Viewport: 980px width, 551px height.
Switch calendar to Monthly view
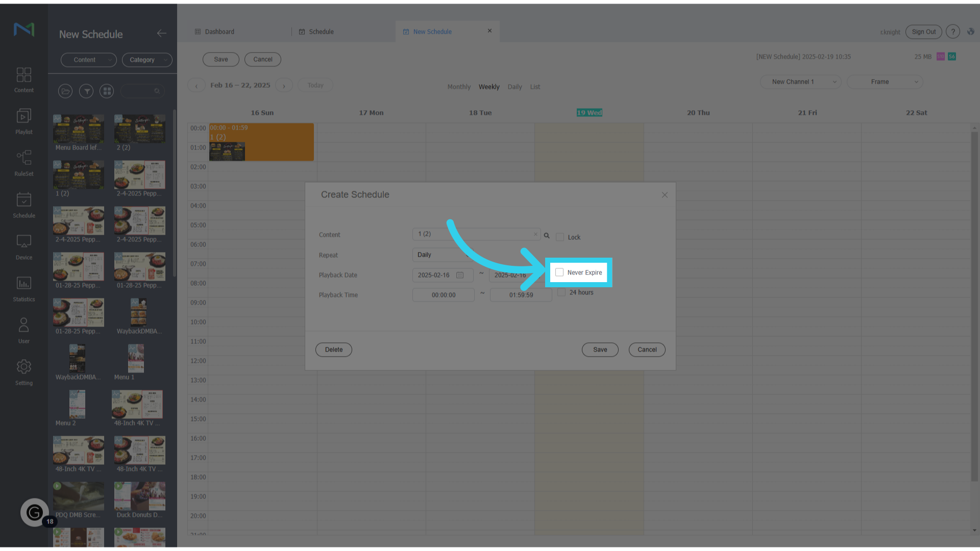click(459, 87)
